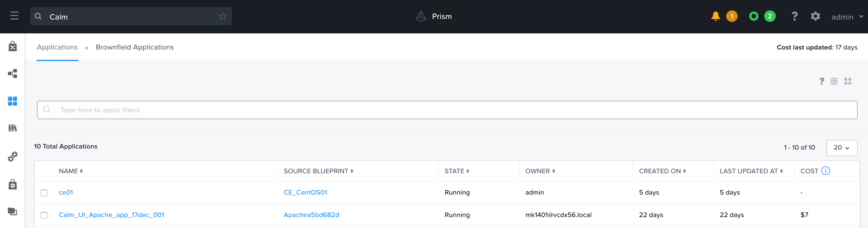This screenshot has width=868, height=228.
Task: Open alerts bell notifications
Action: click(715, 16)
